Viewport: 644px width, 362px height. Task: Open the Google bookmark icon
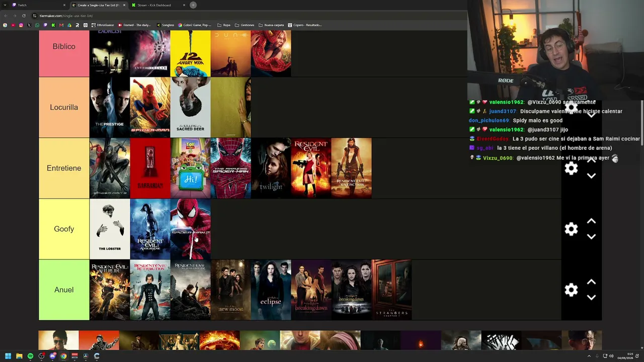click(x=5, y=25)
